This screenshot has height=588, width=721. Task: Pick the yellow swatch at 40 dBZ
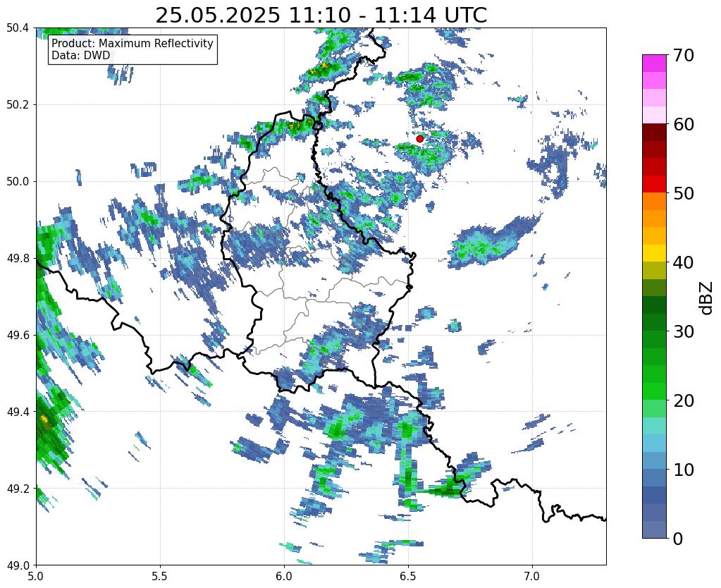pos(654,253)
